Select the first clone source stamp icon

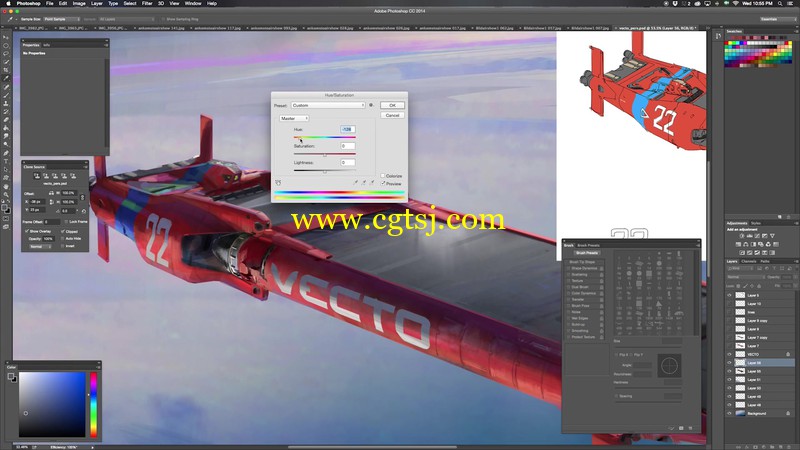(x=37, y=176)
